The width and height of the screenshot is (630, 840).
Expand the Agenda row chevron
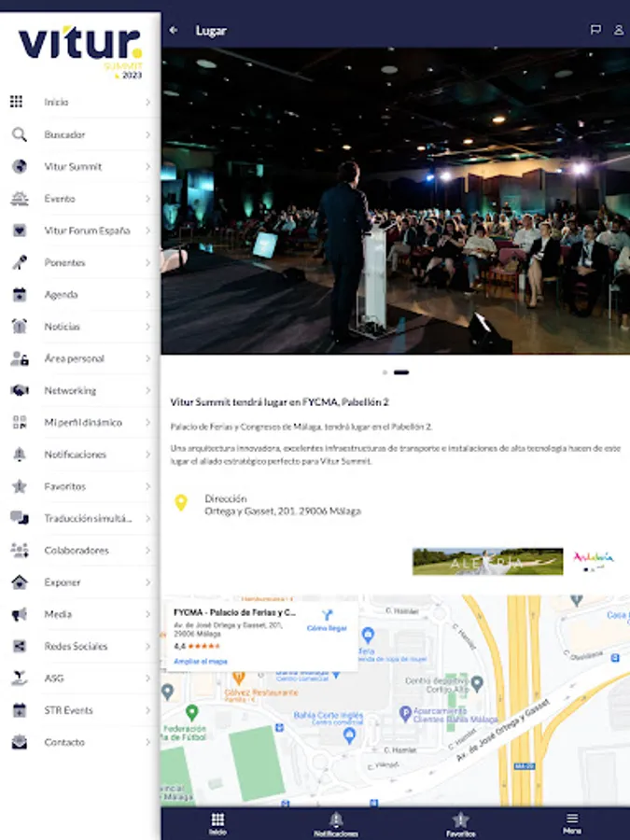pos(147,295)
